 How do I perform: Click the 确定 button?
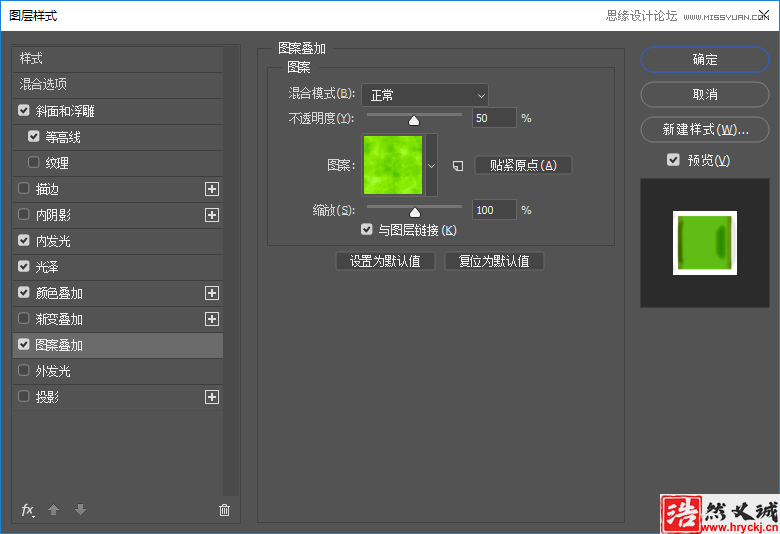[705, 60]
